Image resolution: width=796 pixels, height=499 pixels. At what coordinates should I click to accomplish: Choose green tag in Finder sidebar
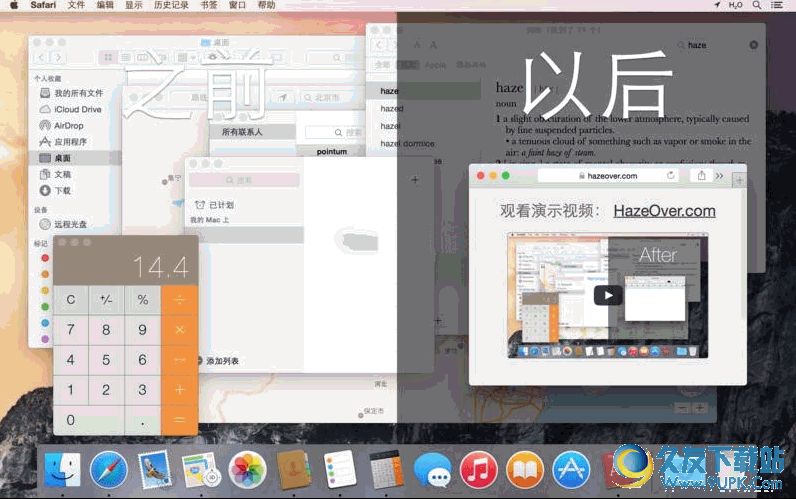[x=45, y=307]
